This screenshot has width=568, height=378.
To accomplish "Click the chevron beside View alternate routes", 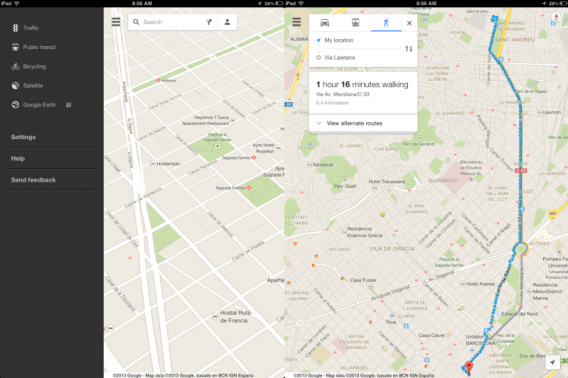I will coord(318,123).
